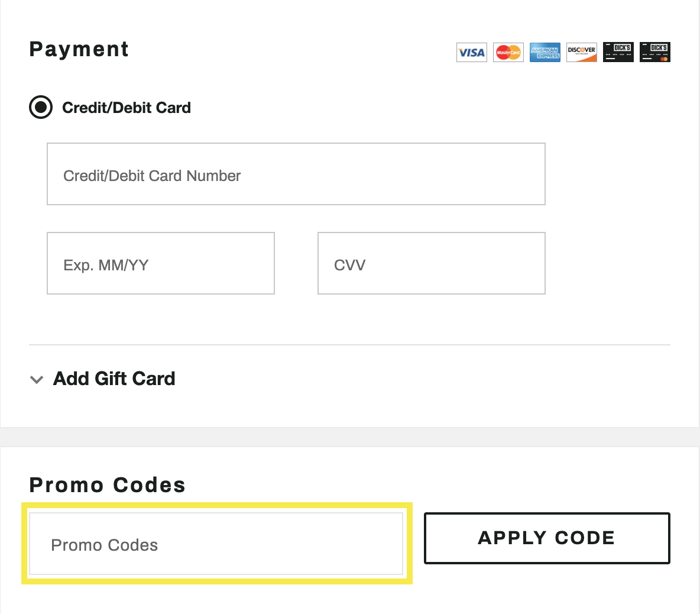Click the Promo Codes section heading
Image resolution: width=700 pixels, height=614 pixels.
pos(108,485)
